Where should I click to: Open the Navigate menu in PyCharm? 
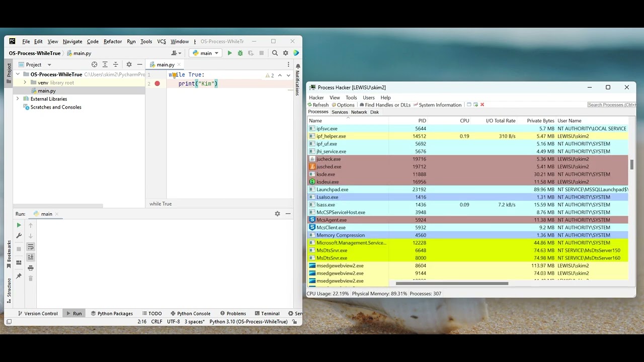[x=72, y=41]
